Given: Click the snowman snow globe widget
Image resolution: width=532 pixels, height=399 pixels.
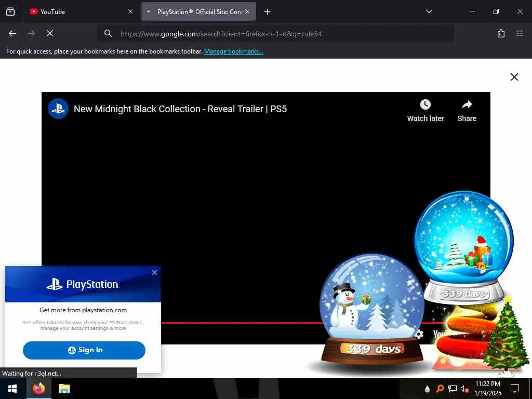Looking at the screenshot, I should click(372, 309).
